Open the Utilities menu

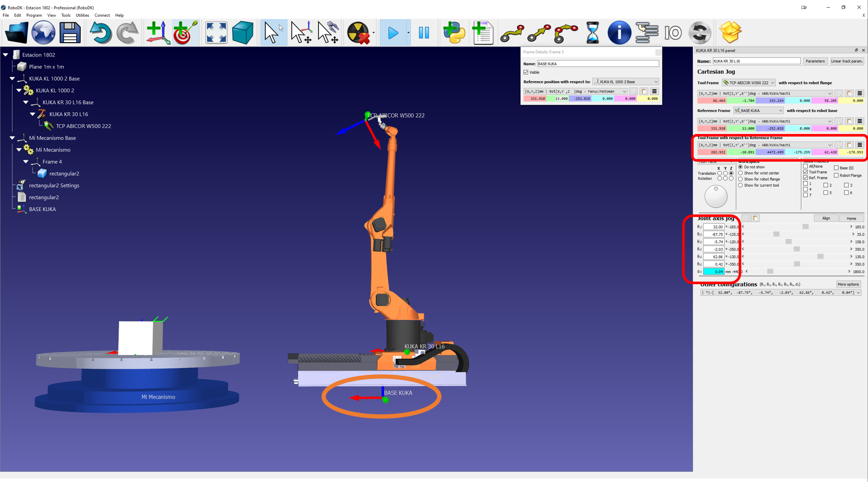pos(82,15)
